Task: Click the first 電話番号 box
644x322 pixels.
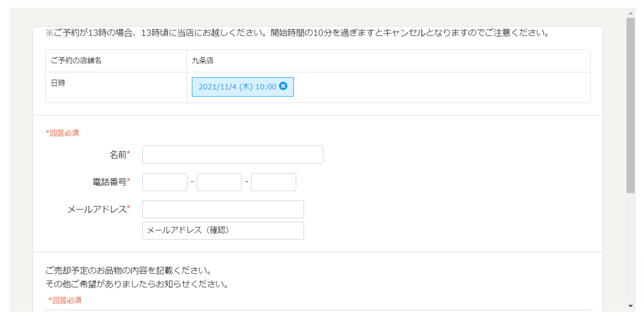Action: coord(165,182)
